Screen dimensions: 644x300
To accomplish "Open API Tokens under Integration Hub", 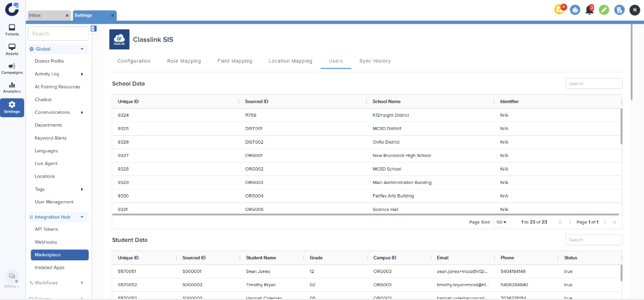I will coord(46,229).
